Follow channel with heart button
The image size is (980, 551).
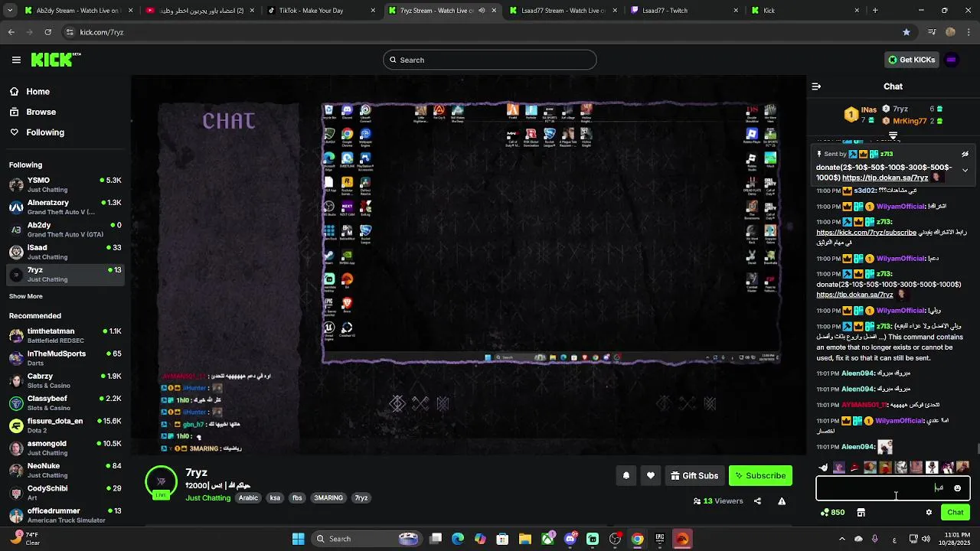click(651, 475)
